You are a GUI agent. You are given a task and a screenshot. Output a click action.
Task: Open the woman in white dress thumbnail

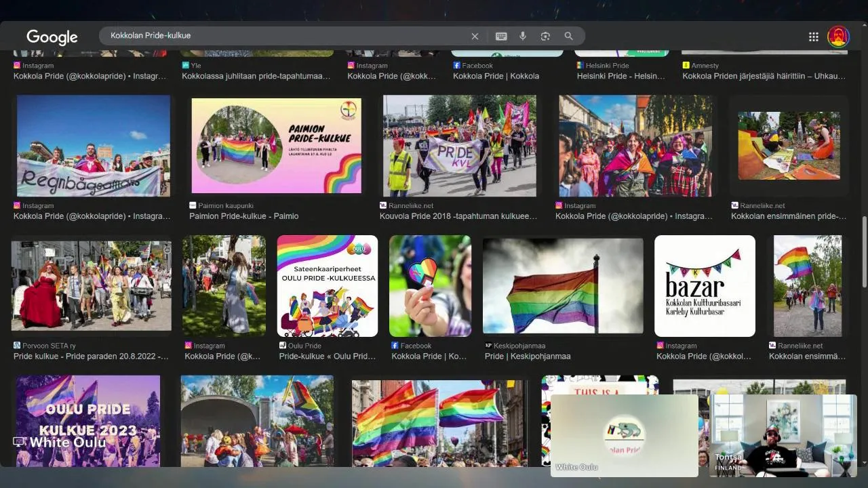pos(224,286)
